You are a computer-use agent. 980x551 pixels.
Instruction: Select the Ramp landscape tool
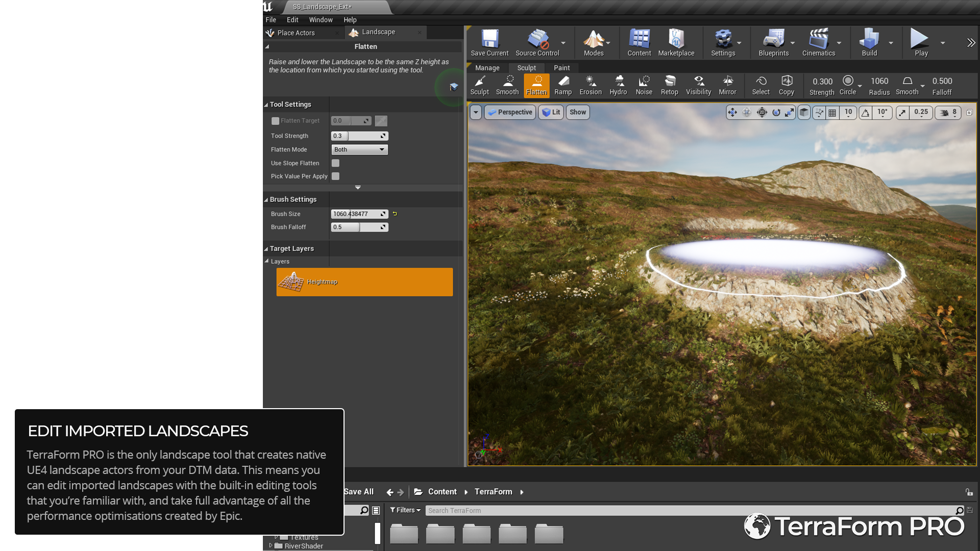pyautogui.click(x=563, y=86)
